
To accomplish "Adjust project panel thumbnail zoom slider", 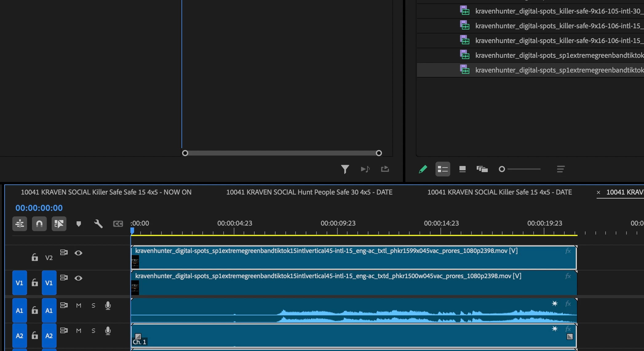I will click(x=502, y=169).
